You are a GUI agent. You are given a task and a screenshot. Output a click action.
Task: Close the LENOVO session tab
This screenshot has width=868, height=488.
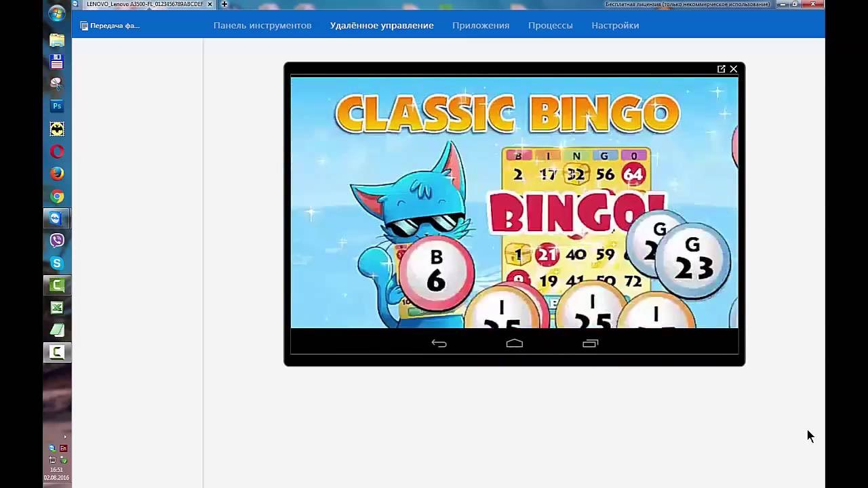pos(210,4)
